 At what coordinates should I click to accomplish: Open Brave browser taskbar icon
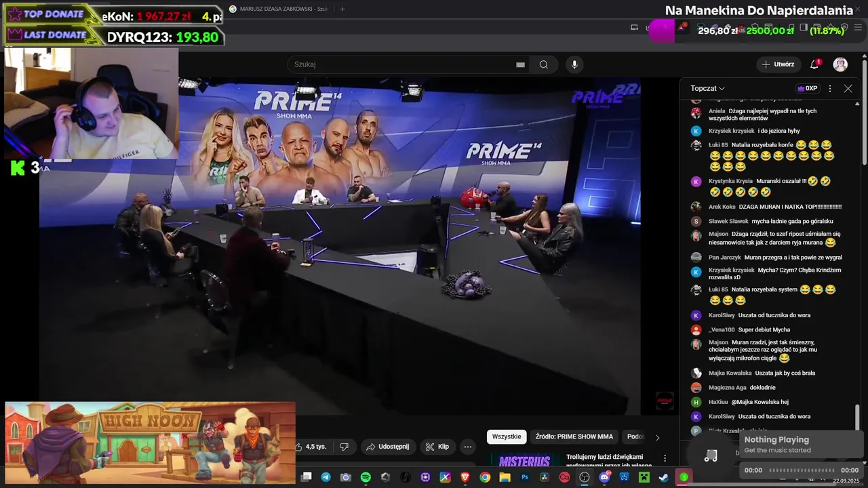pos(466,477)
